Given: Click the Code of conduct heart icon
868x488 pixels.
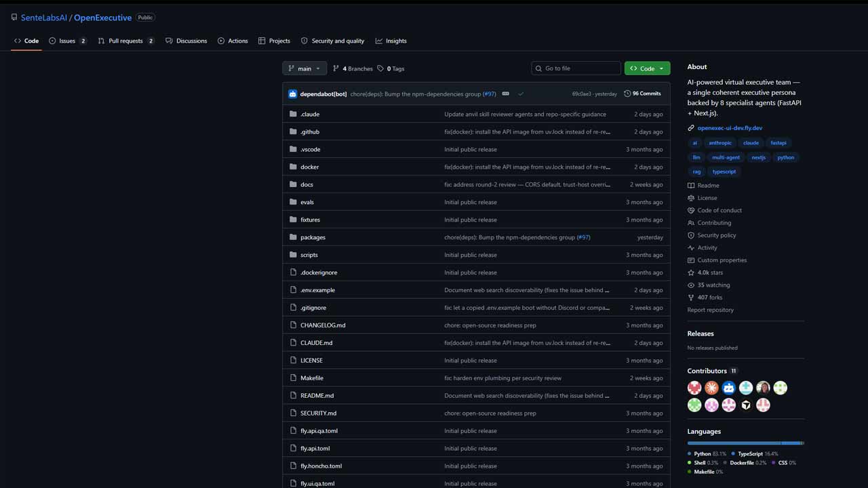Looking at the screenshot, I should tap(691, 210).
